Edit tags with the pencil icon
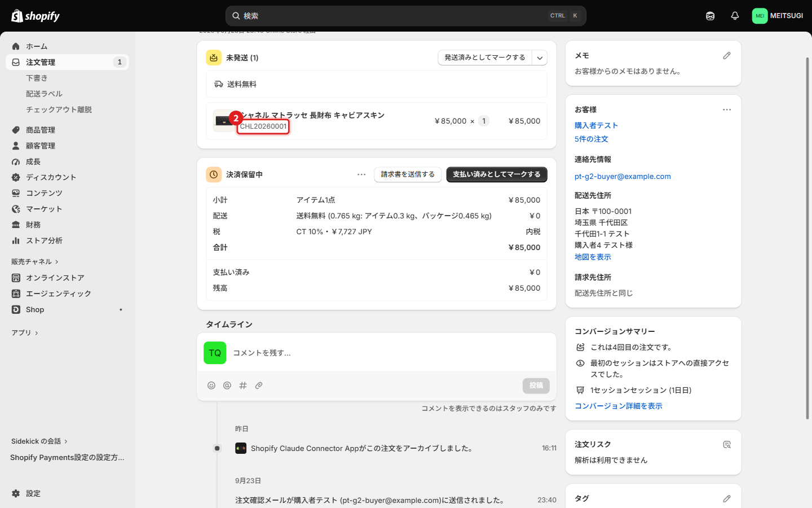The width and height of the screenshot is (812, 508). tap(727, 498)
